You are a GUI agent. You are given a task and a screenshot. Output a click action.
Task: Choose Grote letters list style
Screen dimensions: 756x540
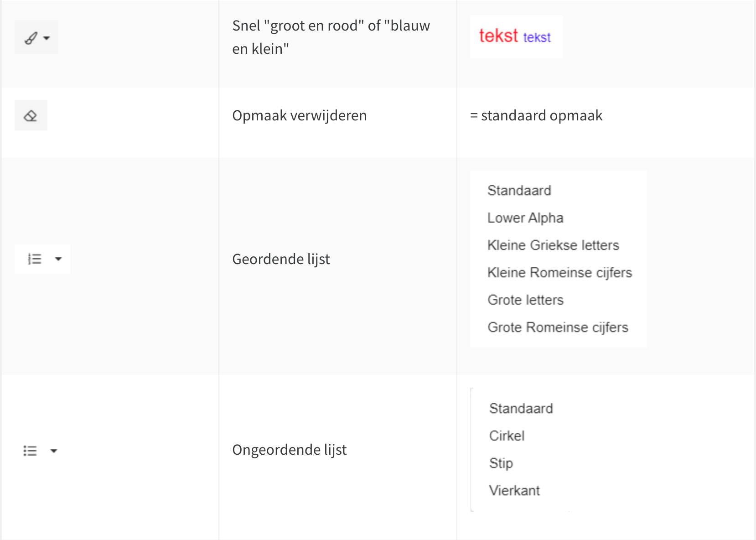[x=525, y=300]
